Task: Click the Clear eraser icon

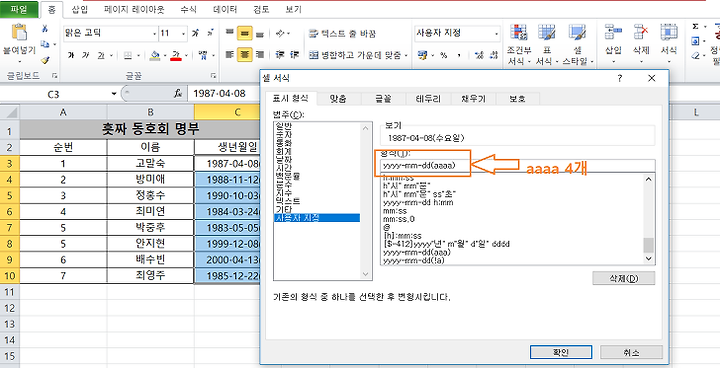Action: click(695, 56)
